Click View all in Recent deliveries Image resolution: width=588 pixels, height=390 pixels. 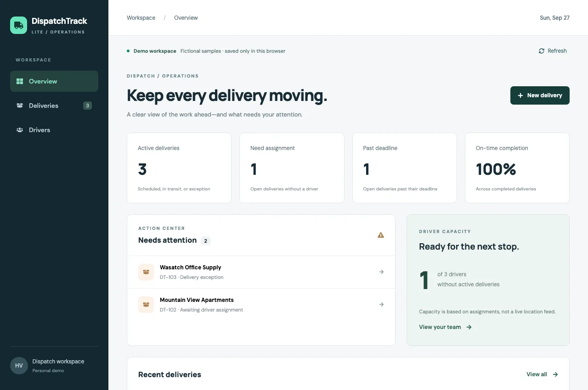[x=542, y=374]
